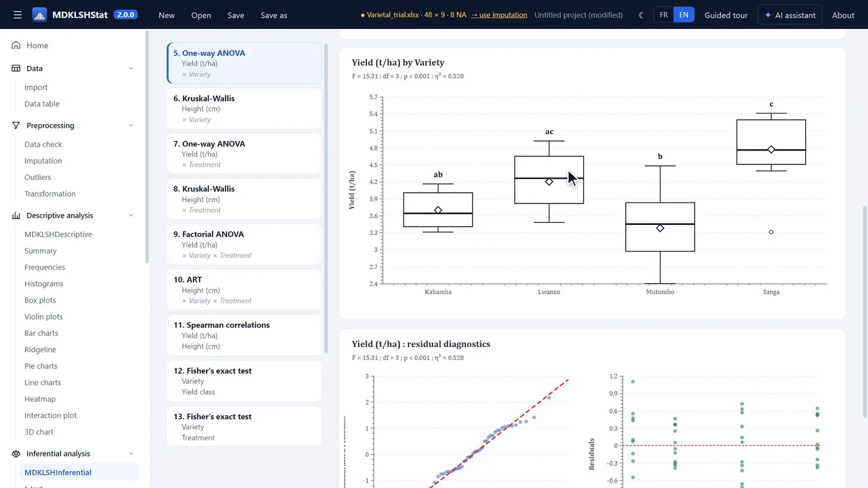868x488 pixels.
Task: Click the Lwanzo box in boxplot
Action: tap(549, 180)
